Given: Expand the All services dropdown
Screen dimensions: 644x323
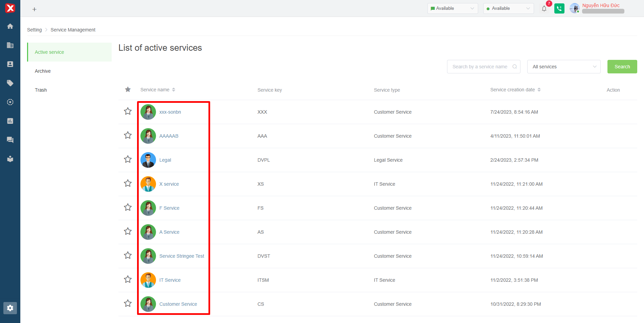Looking at the screenshot, I should (564, 67).
